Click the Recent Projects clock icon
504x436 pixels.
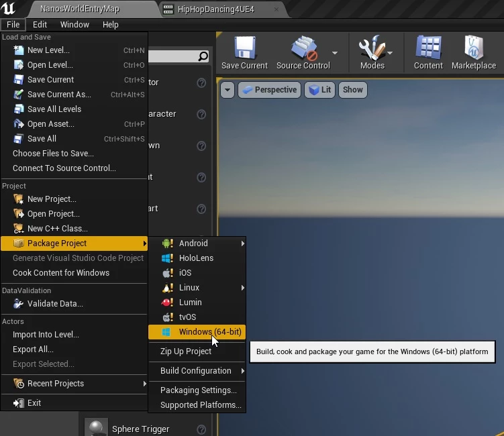tap(19, 384)
